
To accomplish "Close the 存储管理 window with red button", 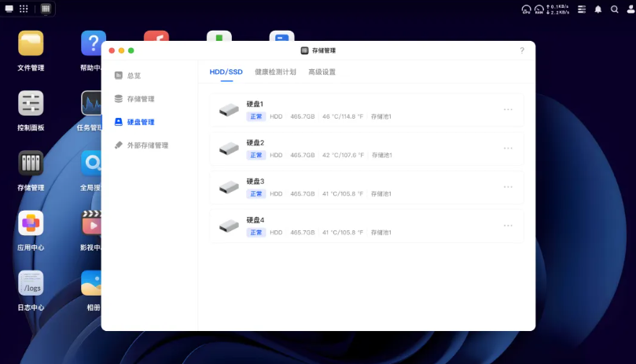I will [x=112, y=50].
